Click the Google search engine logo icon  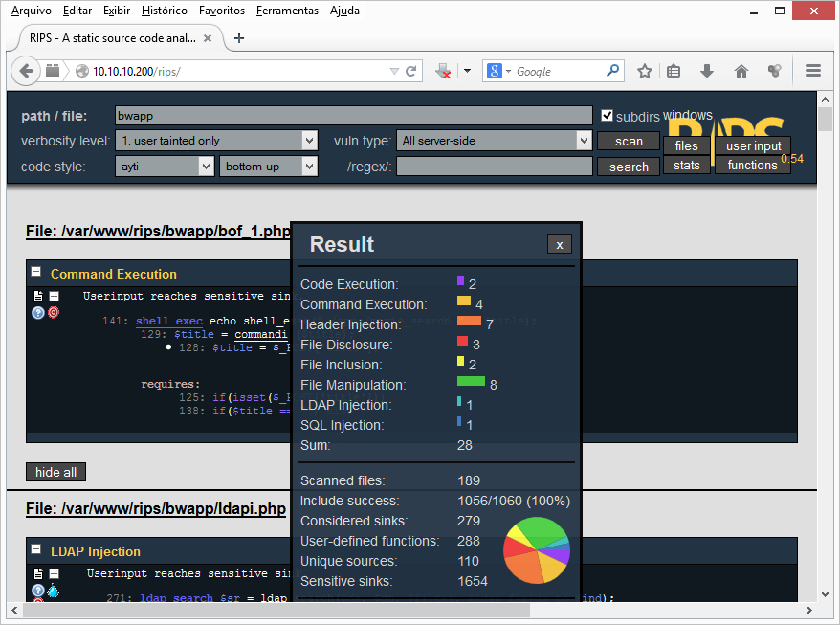[x=495, y=70]
